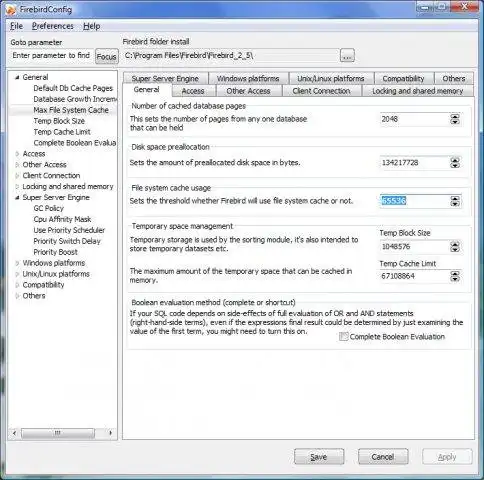Click the Goto parameter search field
The width and height of the screenshot is (484, 480).
tap(51, 55)
